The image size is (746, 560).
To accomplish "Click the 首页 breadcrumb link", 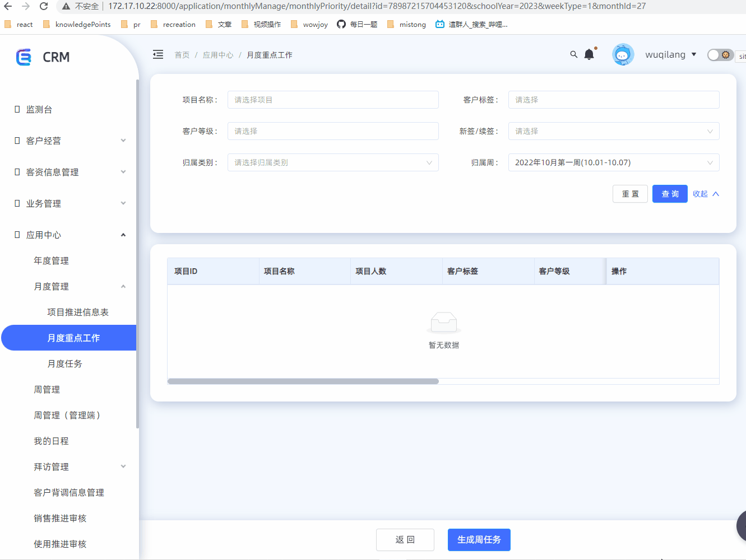I will coord(182,54).
